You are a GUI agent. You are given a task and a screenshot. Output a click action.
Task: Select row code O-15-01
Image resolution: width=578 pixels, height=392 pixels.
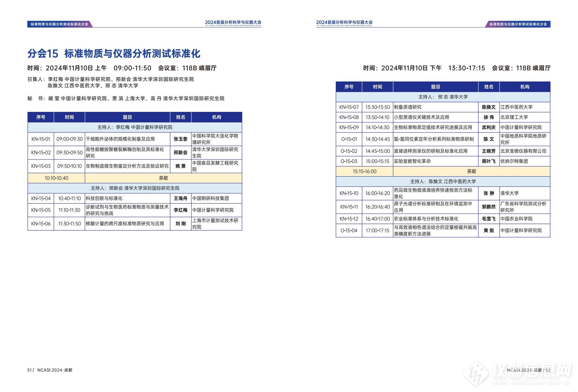[x=349, y=139]
